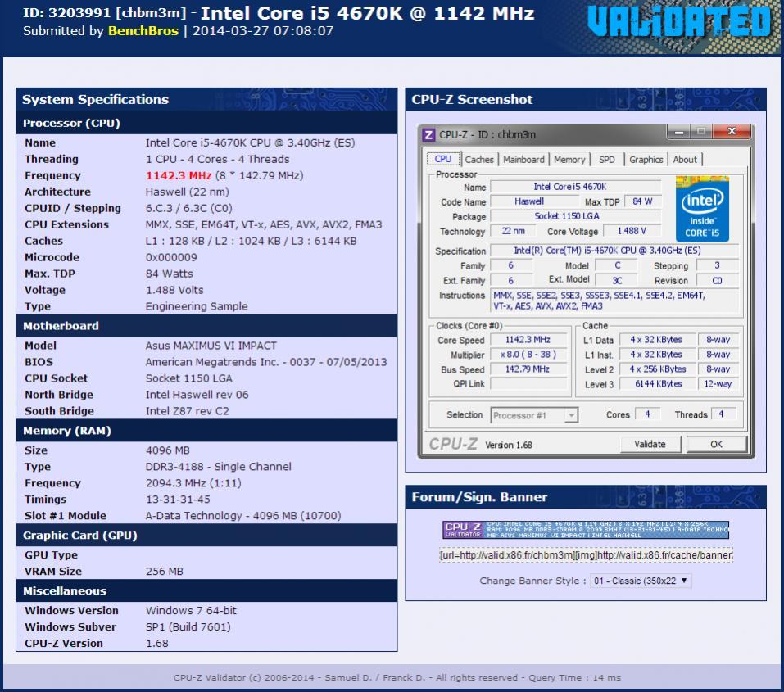Screen dimensions: 784x692
Task: Select the SPD tab
Action: pyautogui.click(x=607, y=160)
